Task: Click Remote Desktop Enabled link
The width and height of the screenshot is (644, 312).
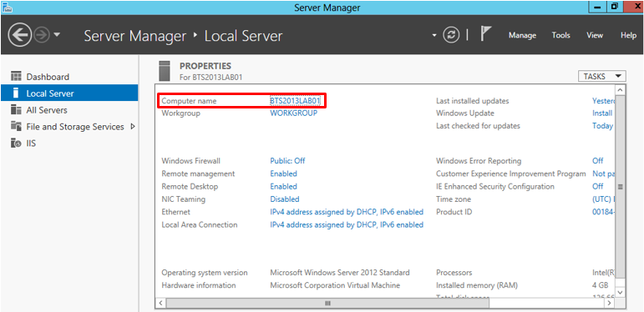Action: pos(283,186)
